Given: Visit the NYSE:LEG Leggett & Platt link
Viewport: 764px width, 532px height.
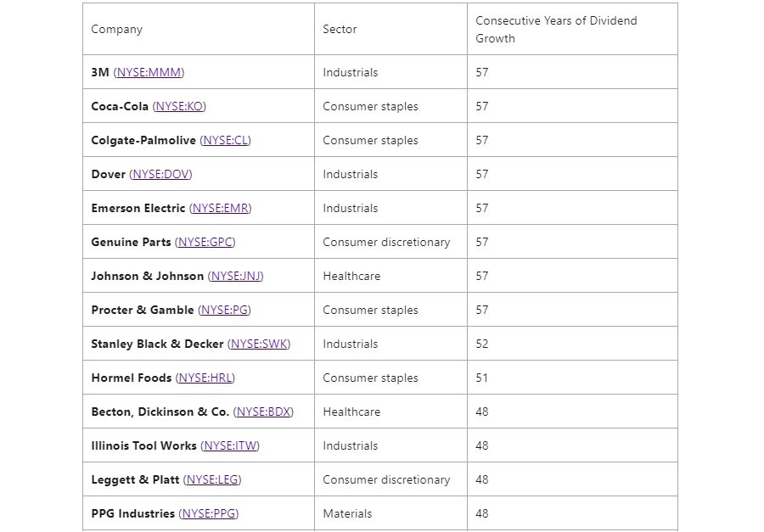Looking at the screenshot, I should pos(212,479).
